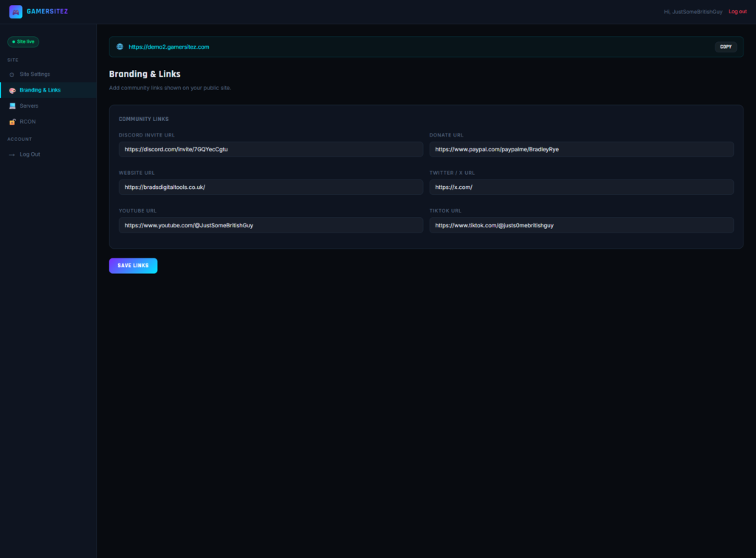Viewport: 756px width, 558px height.
Task: Focus the TikTok URL input box
Action: tap(581, 225)
